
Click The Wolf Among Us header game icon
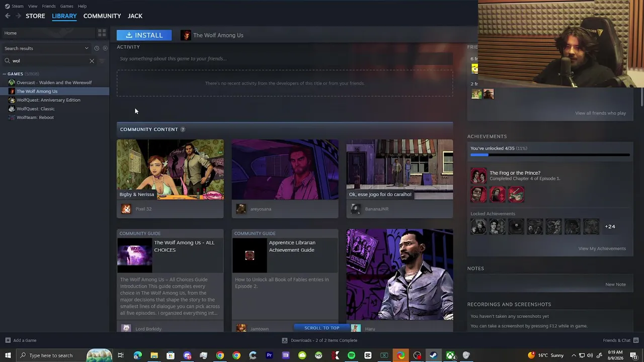click(x=186, y=35)
